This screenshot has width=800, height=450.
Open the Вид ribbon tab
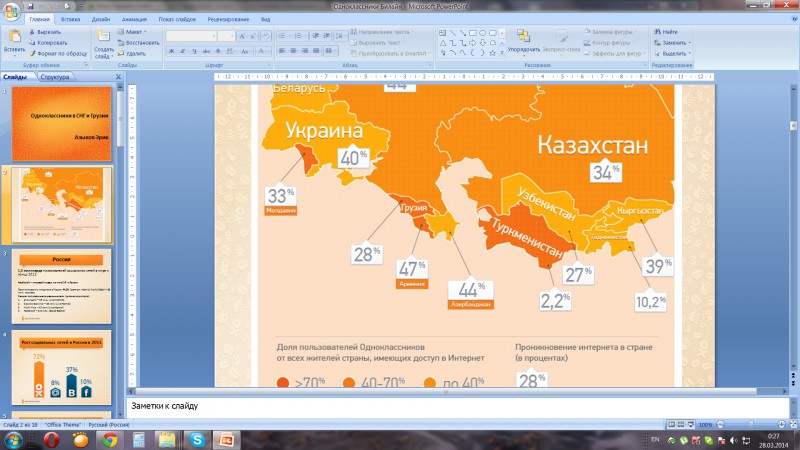pyautogui.click(x=265, y=19)
